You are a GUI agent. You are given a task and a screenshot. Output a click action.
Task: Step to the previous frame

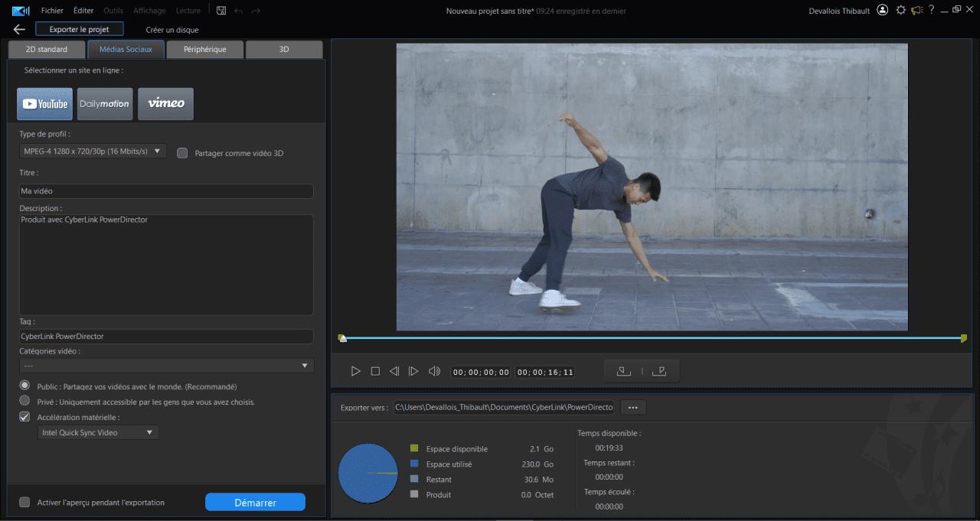tap(394, 371)
